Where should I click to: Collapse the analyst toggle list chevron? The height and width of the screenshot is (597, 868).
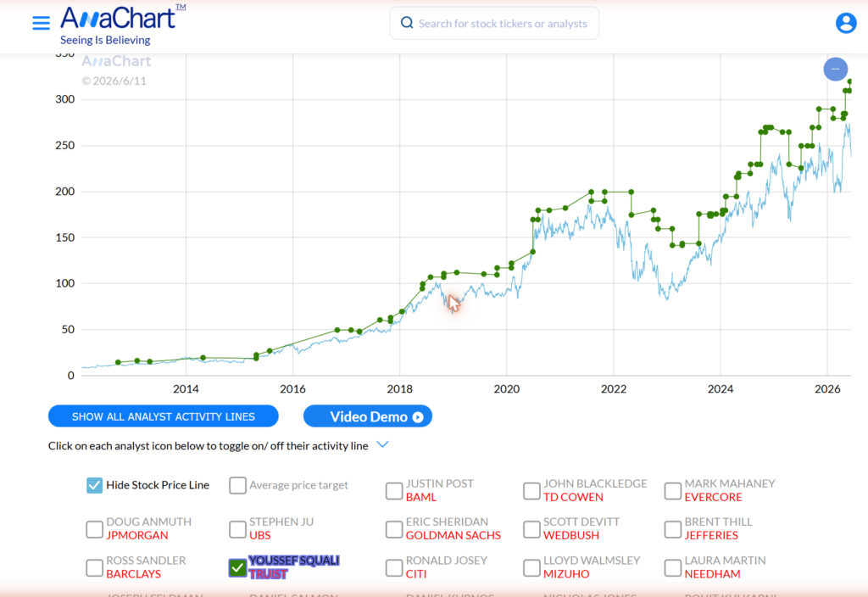382,444
